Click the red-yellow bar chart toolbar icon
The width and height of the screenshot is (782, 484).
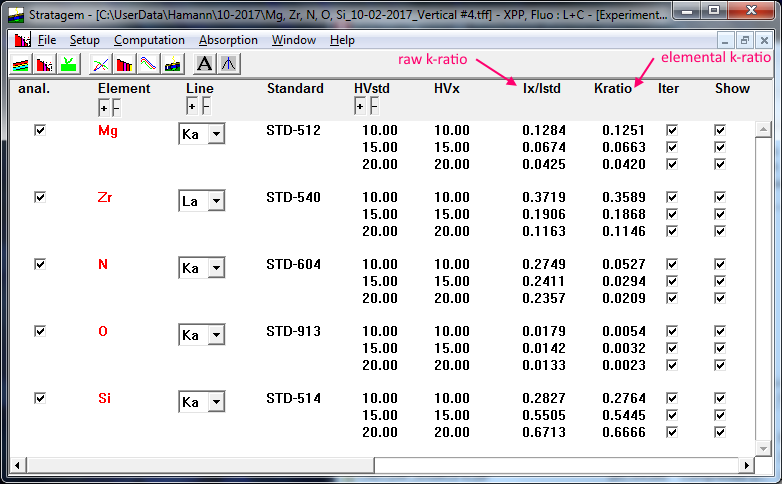(x=125, y=64)
